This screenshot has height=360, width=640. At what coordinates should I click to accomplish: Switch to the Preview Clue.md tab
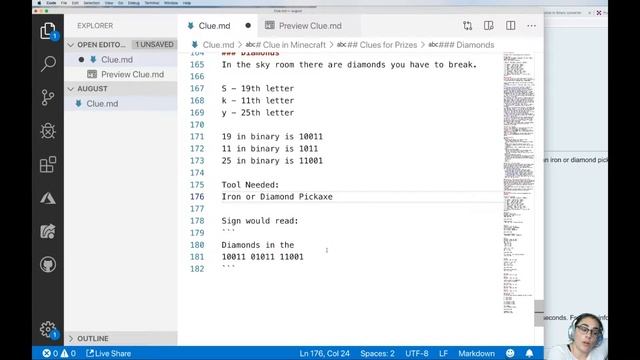[310, 26]
